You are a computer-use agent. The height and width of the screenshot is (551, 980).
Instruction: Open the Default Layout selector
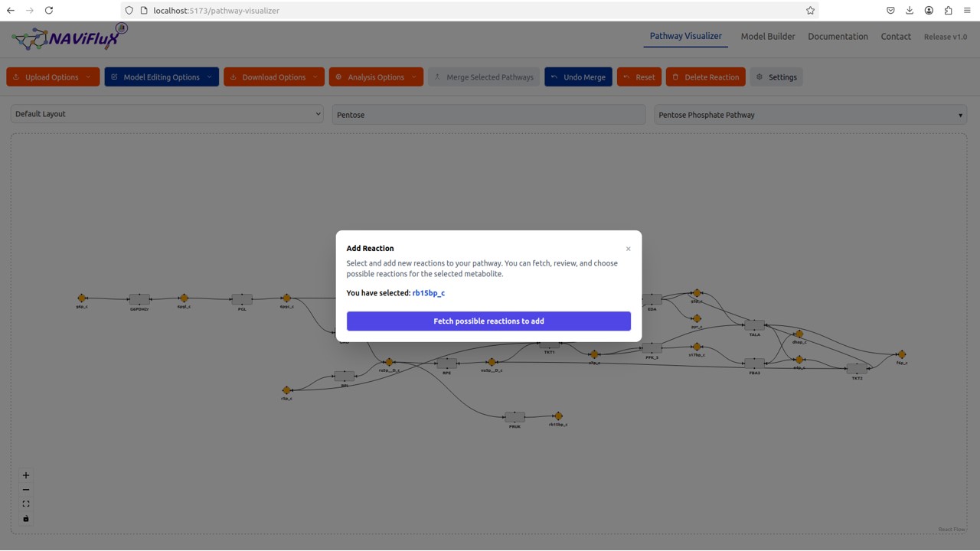click(167, 114)
